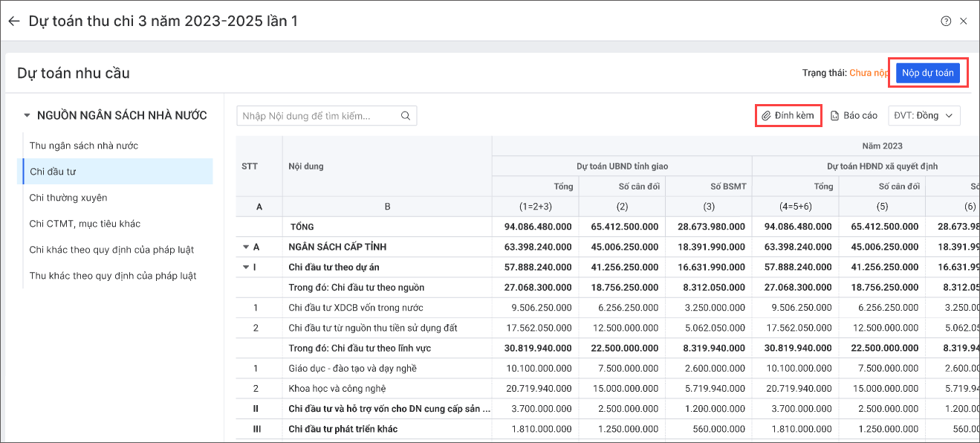This screenshot has height=443, width=980.
Task: Click the Đính kèm attachment button
Action: tap(788, 116)
